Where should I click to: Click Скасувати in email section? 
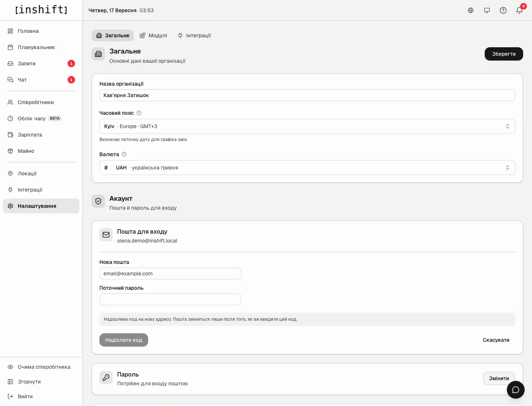496,340
